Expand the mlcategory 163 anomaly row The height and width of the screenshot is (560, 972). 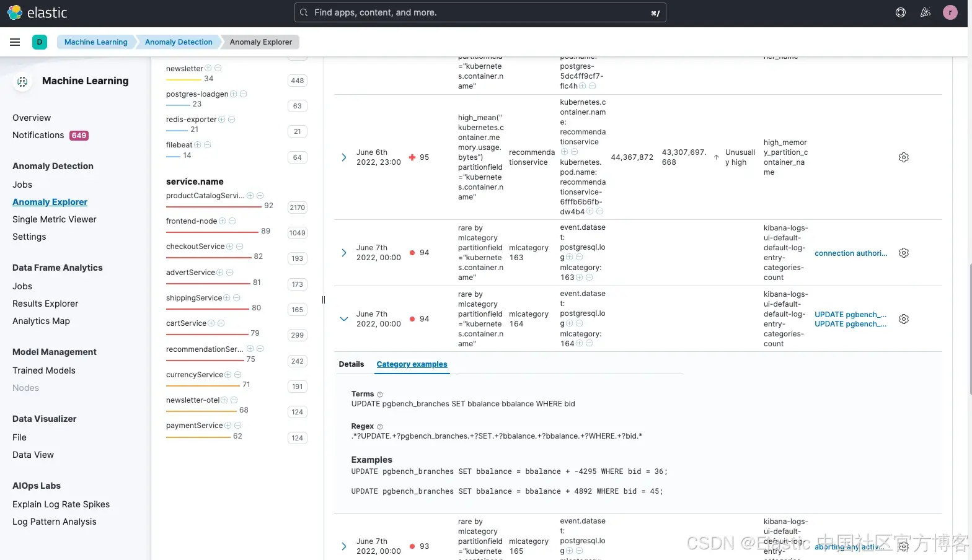(344, 253)
